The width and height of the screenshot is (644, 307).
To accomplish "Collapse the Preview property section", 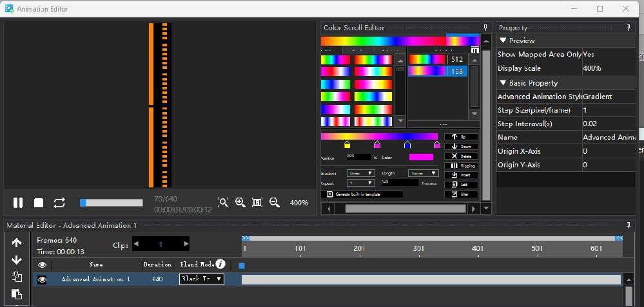I will click(x=503, y=41).
